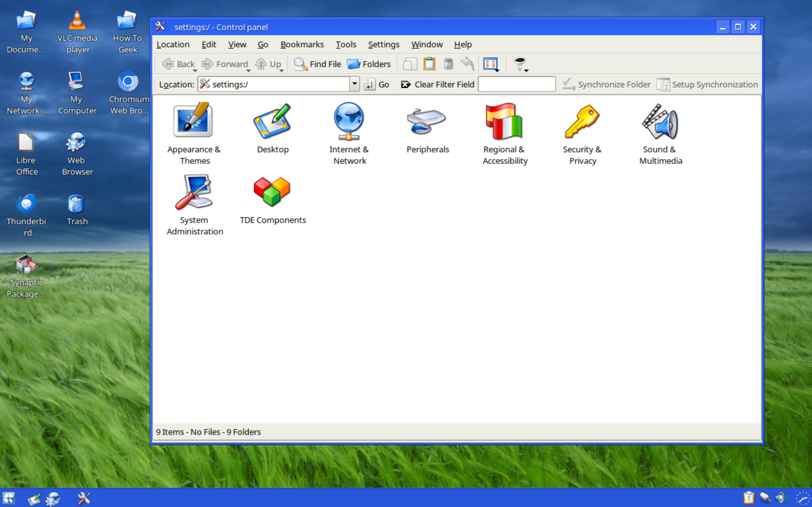Click into the settings:/ location field
Viewport: 812px width, 507px height.
click(274, 84)
